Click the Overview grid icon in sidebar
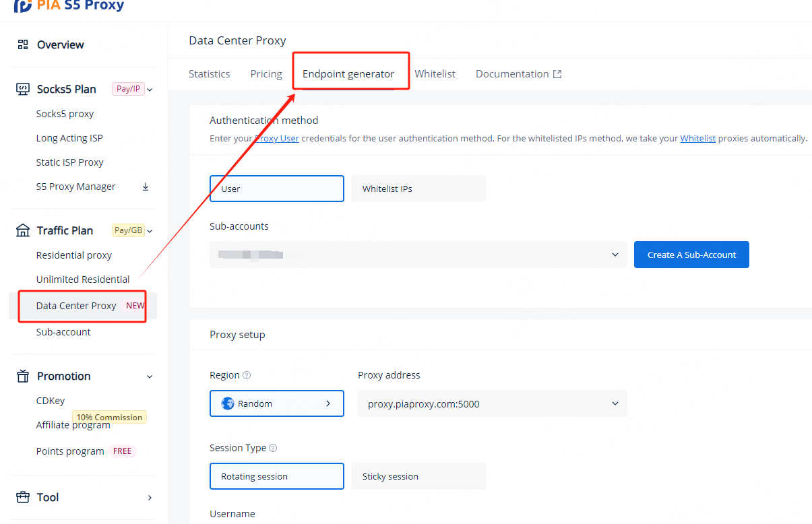Image resolution: width=812 pixels, height=524 pixels. click(x=23, y=44)
